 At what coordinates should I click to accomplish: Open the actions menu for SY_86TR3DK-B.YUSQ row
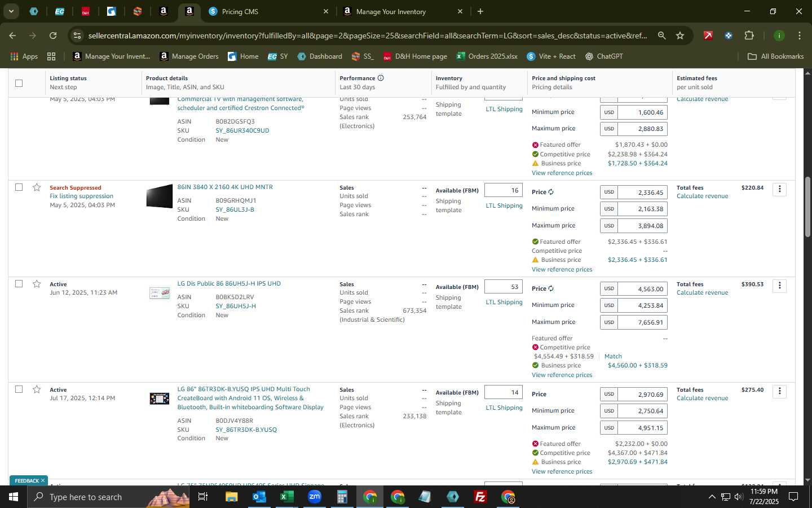pyautogui.click(x=779, y=391)
